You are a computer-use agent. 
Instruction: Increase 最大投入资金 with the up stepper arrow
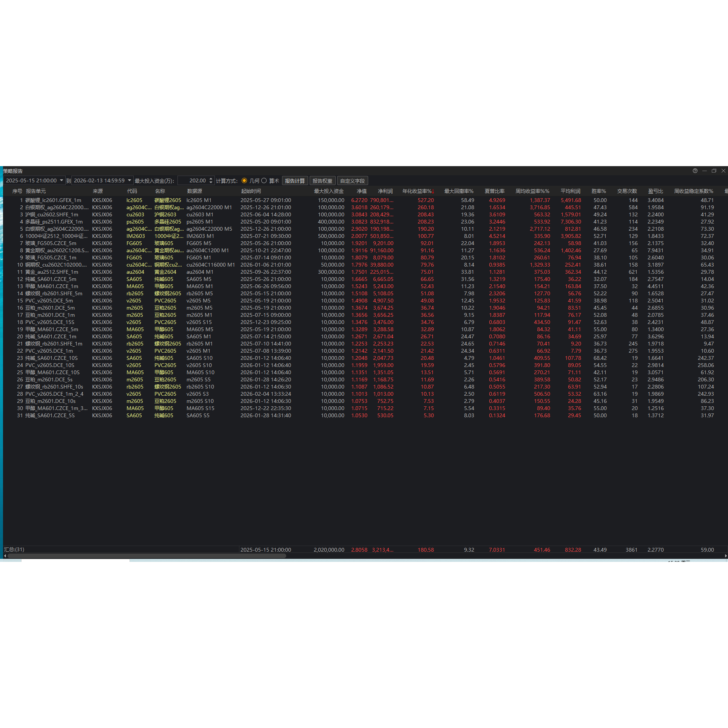[x=211, y=179]
